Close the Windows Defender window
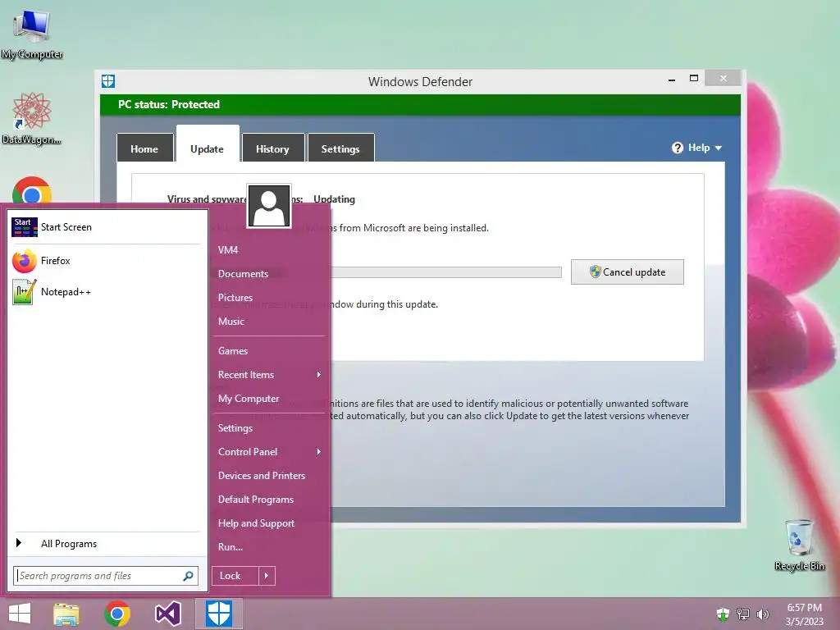 pos(724,79)
